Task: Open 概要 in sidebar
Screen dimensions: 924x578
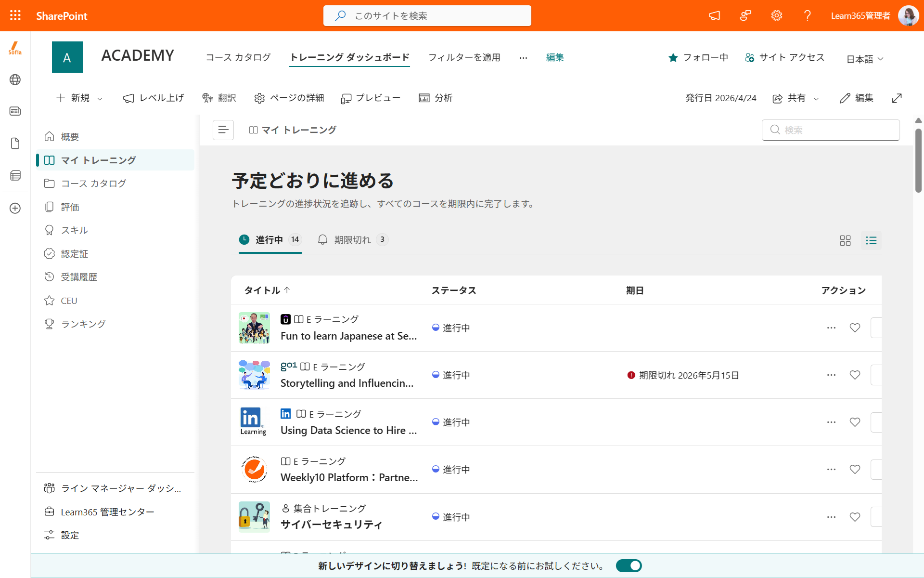Action: tap(115, 137)
